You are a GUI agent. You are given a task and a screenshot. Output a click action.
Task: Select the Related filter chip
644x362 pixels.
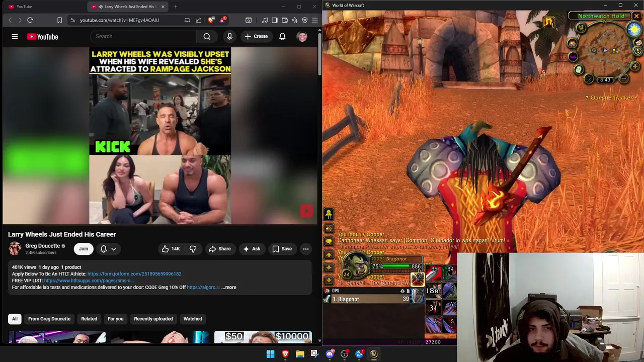(x=89, y=319)
